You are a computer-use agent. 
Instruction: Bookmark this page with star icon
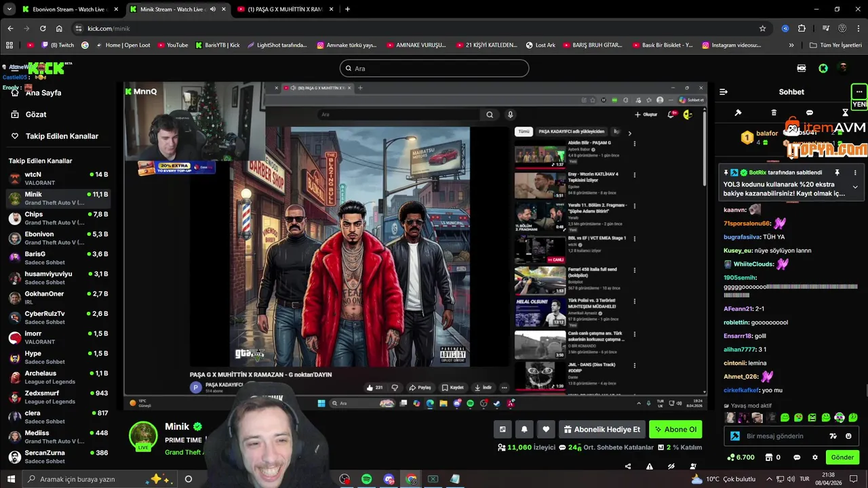pyautogui.click(x=762, y=28)
